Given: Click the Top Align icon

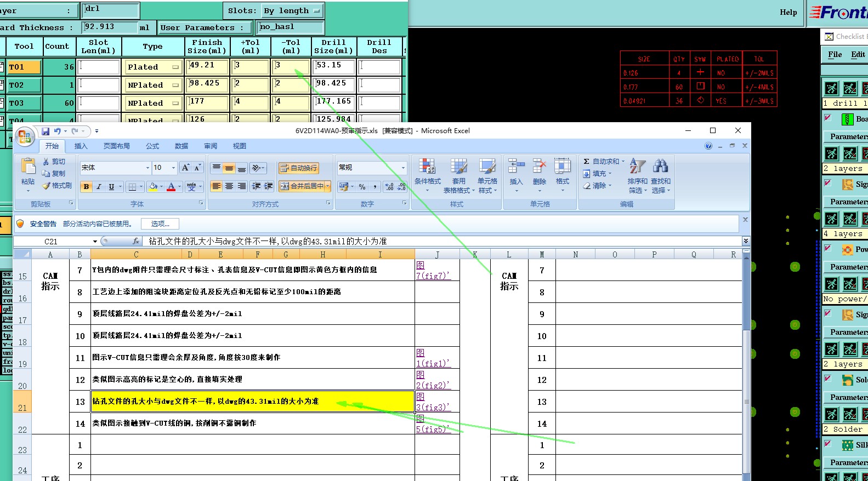Looking at the screenshot, I should 217,168.
